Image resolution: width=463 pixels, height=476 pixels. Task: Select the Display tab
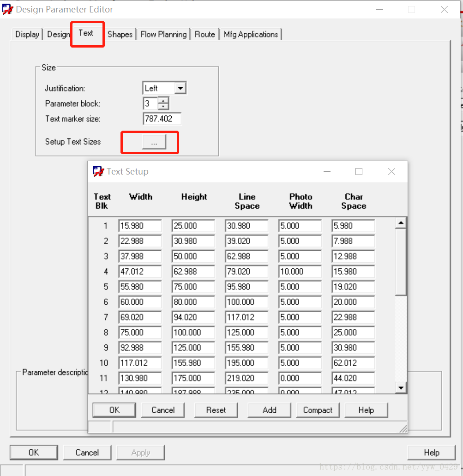pos(27,34)
